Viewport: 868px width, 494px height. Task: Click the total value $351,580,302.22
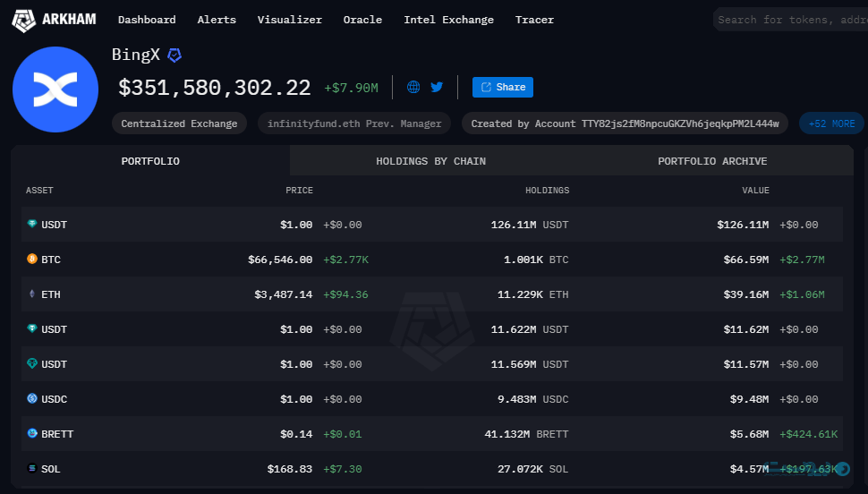pyautogui.click(x=215, y=88)
